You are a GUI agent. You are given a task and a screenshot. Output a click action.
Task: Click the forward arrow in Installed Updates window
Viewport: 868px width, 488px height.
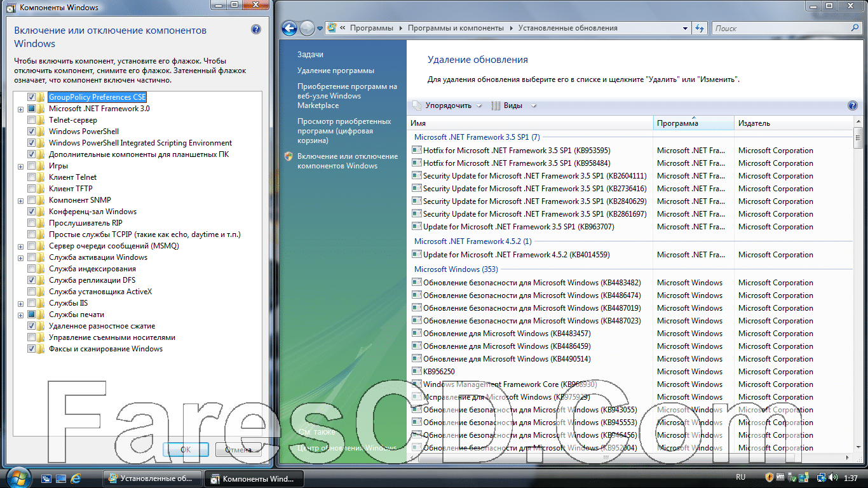click(x=307, y=28)
